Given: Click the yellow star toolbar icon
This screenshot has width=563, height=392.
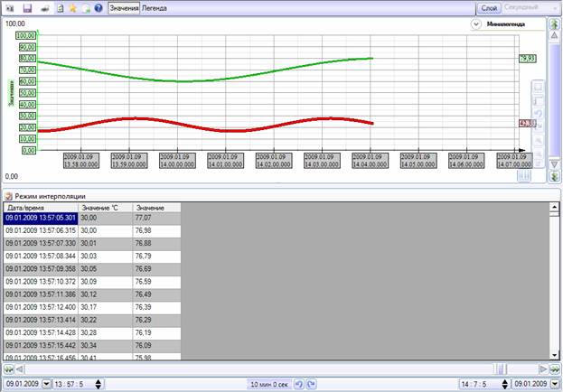Looking at the screenshot, I should pos(73,8).
